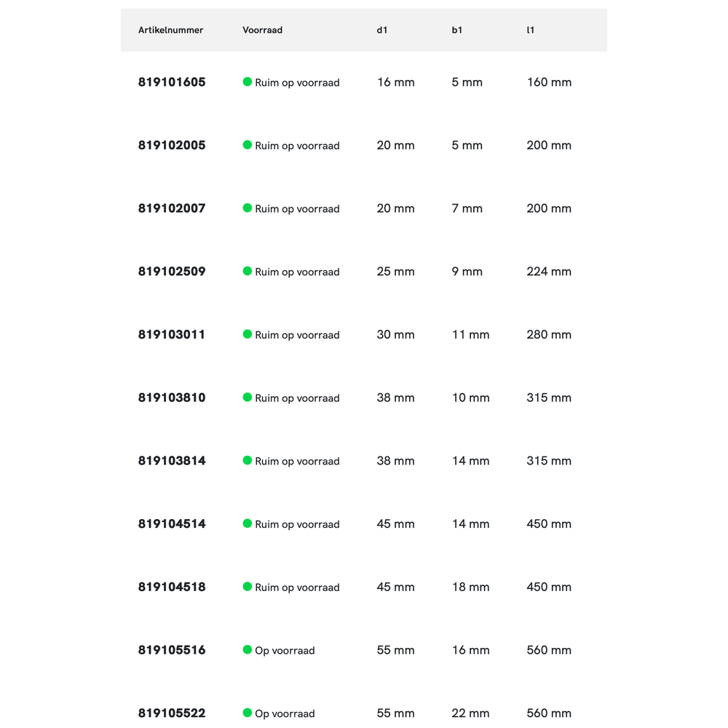728x728 pixels.
Task: Open article 819105516
Action: click(172, 650)
